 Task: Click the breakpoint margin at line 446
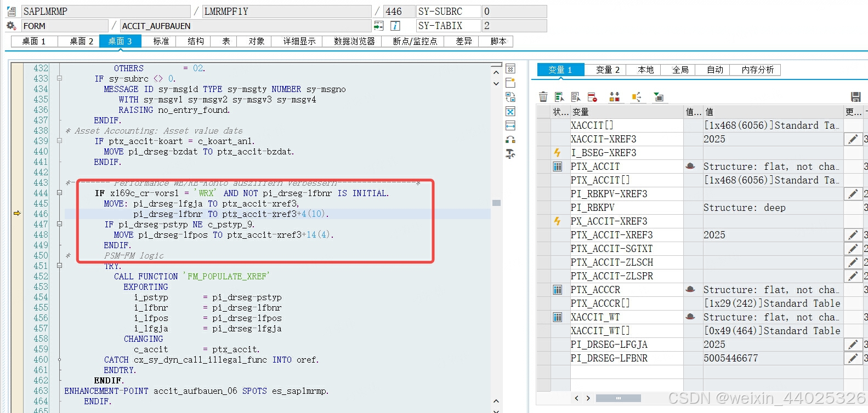click(17, 214)
